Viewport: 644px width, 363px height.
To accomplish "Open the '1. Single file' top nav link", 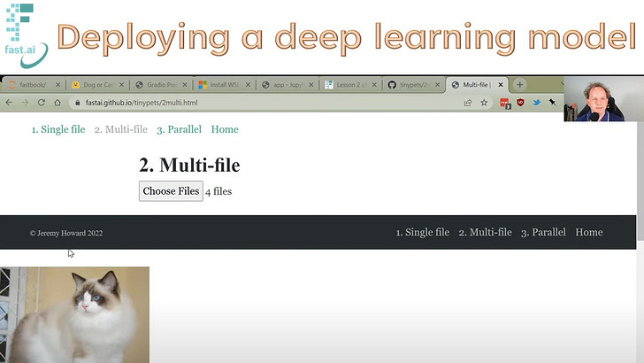I will coord(58,129).
